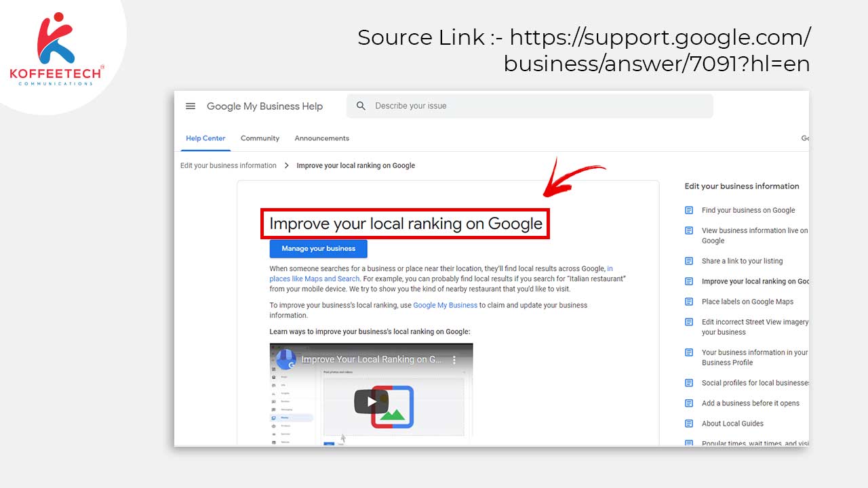The image size is (868, 488).
Task: Click article icon beside Add a business
Action: 689,403
